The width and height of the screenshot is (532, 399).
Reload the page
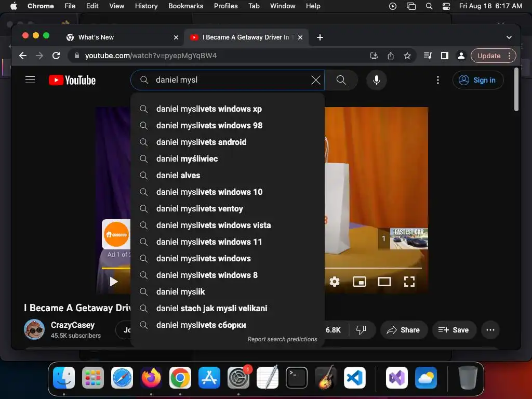tap(56, 56)
